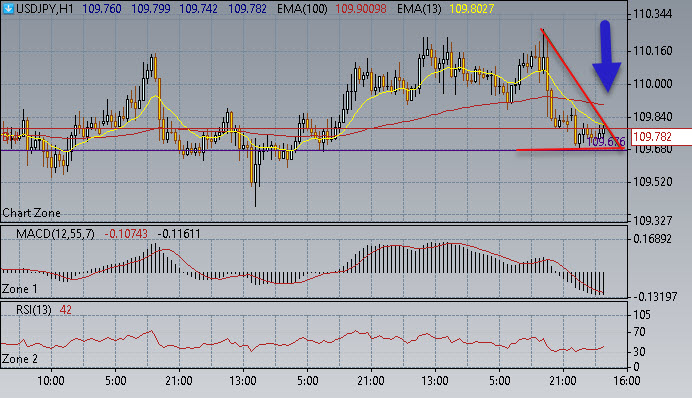692x398 pixels.
Task: Click the blue download icon beside USDJPY
Action: [8, 8]
